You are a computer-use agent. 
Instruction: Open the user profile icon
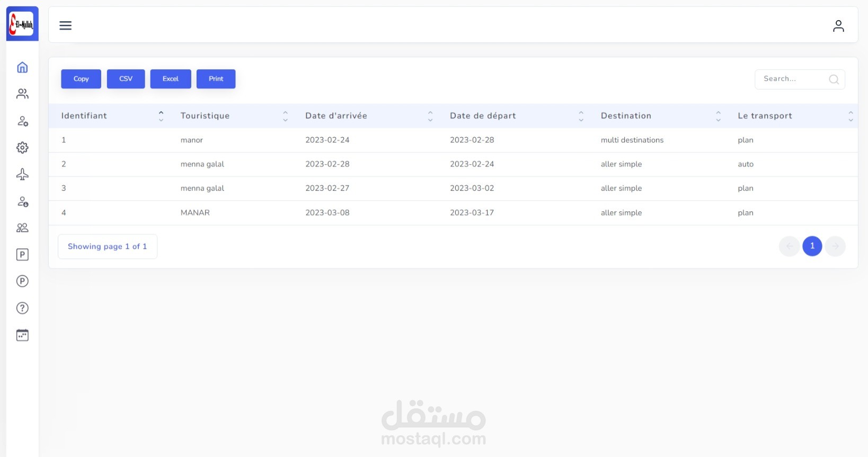pos(838,25)
